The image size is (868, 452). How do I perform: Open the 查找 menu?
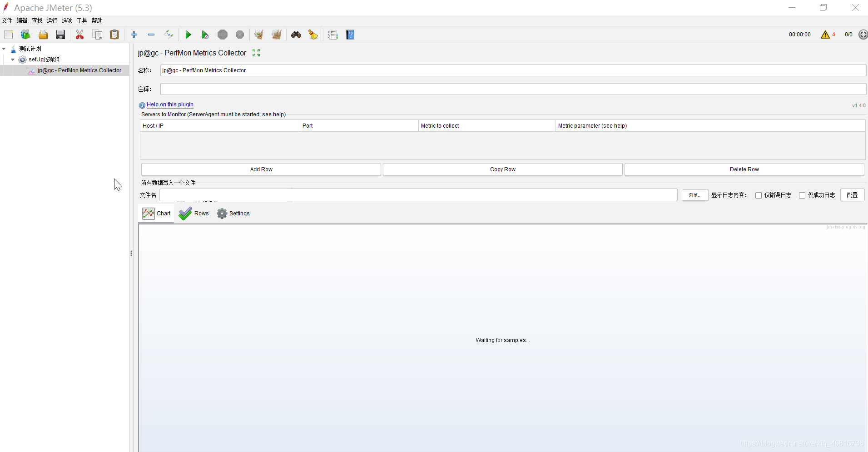click(37, 20)
